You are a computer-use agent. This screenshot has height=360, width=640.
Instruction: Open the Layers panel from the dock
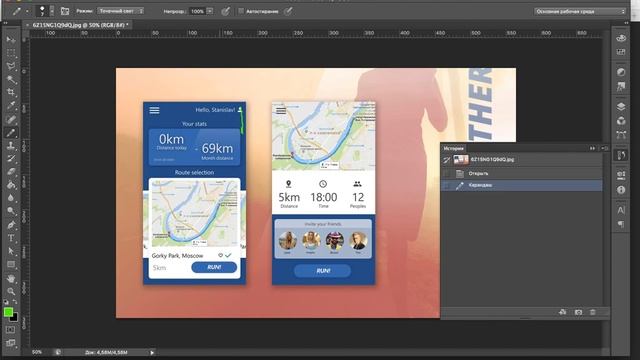pos(621,107)
